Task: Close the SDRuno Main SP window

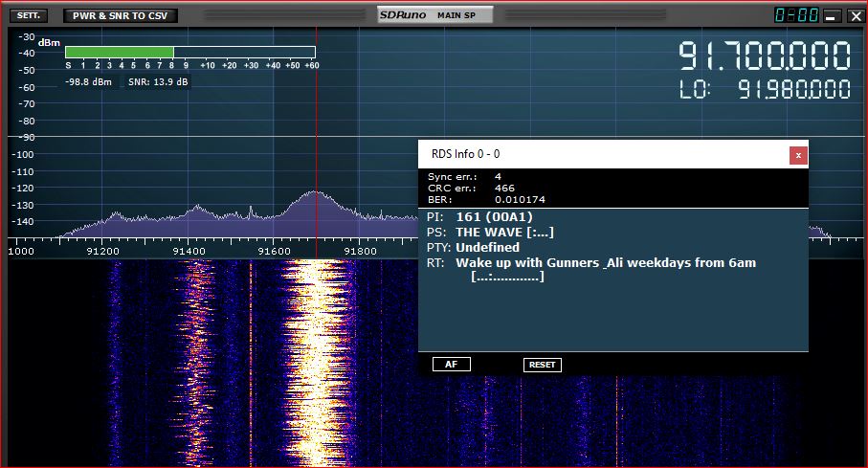Action: [x=856, y=16]
